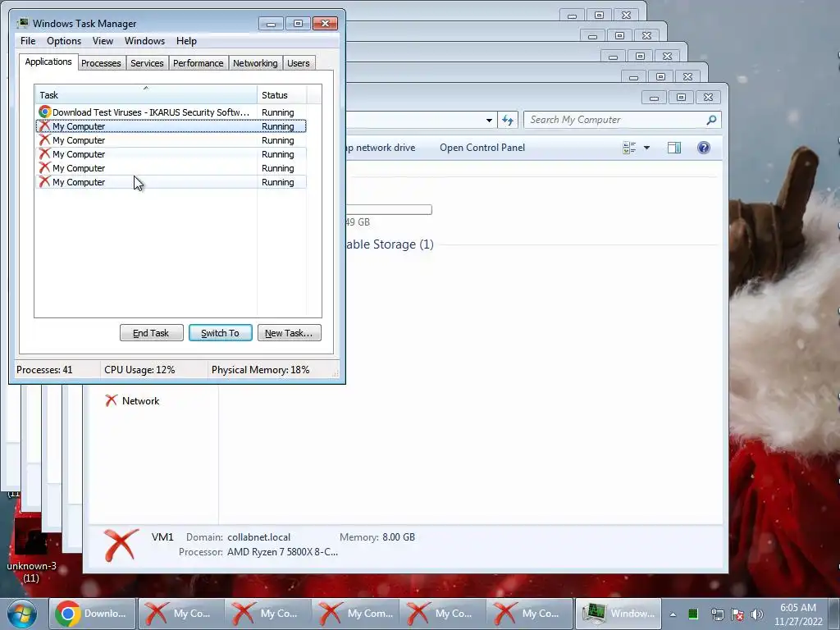This screenshot has height=630, width=840.
Task: Open the address bar history dropdown arrow
Action: point(489,121)
